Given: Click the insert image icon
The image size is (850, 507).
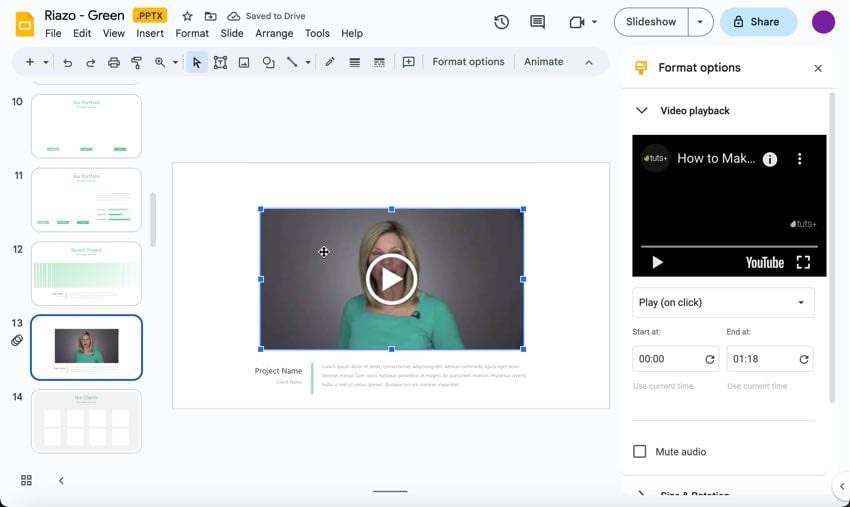Looking at the screenshot, I should 244,62.
